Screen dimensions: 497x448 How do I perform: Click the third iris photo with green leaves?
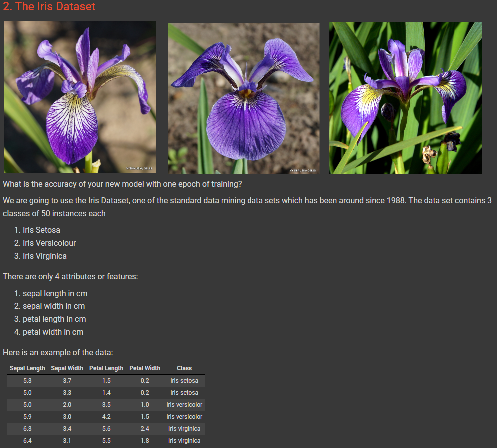pos(405,98)
